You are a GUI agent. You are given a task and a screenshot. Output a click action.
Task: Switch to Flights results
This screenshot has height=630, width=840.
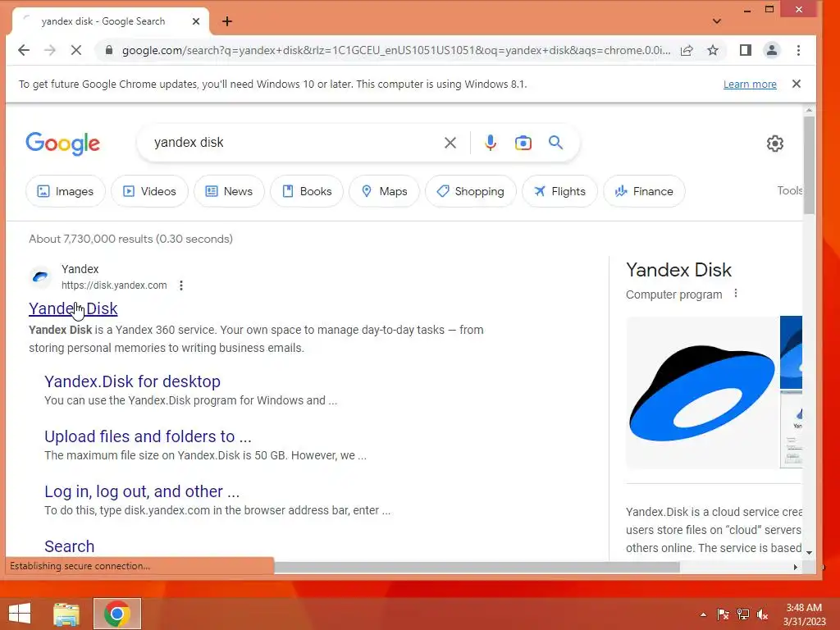tap(559, 191)
